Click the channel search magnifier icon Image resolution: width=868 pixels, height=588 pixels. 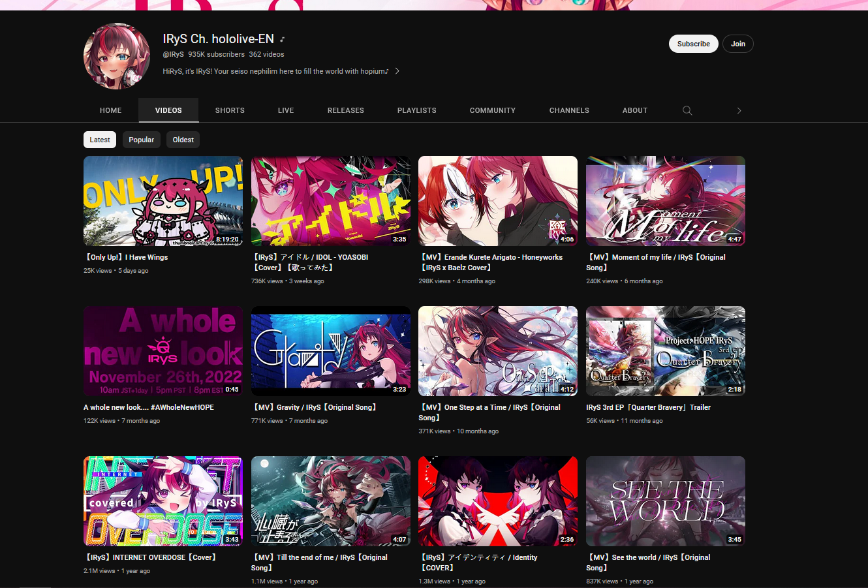(x=687, y=110)
